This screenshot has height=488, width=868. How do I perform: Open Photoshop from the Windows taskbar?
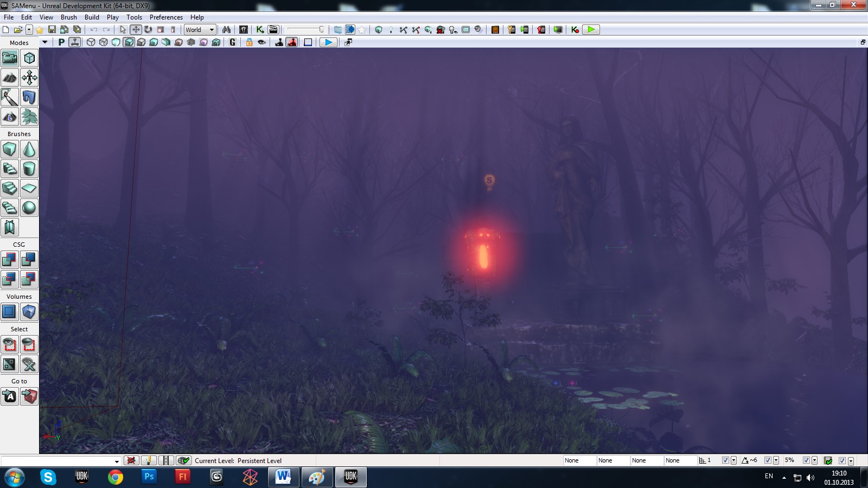(149, 477)
